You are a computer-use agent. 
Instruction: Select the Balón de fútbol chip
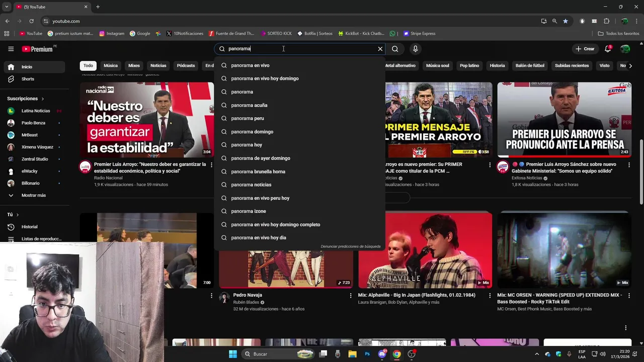click(x=530, y=65)
